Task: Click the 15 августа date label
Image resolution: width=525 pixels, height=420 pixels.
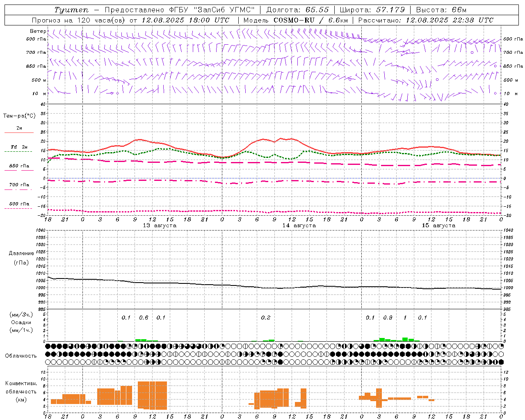Action: (x=438, y=226)
